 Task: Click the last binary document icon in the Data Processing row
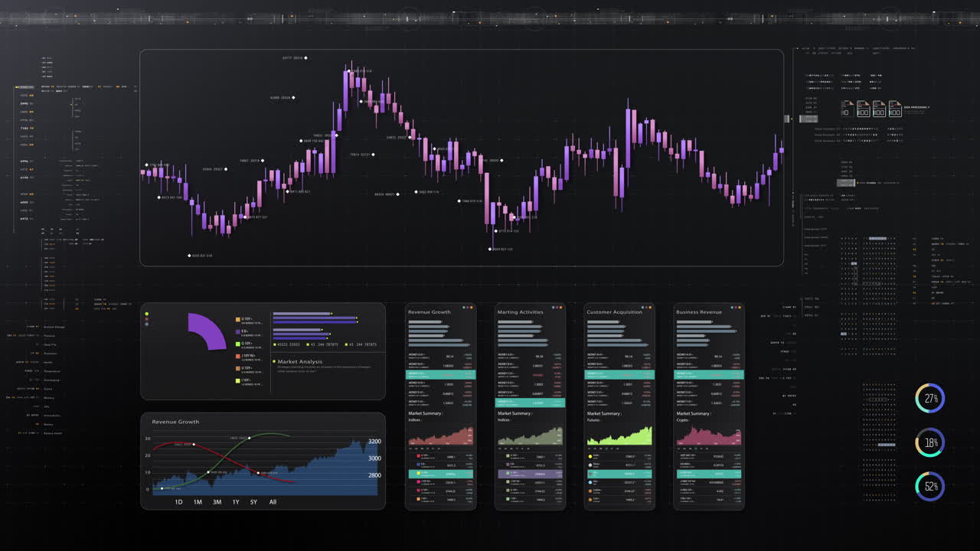pyautogui.click(x=894, y=110)
